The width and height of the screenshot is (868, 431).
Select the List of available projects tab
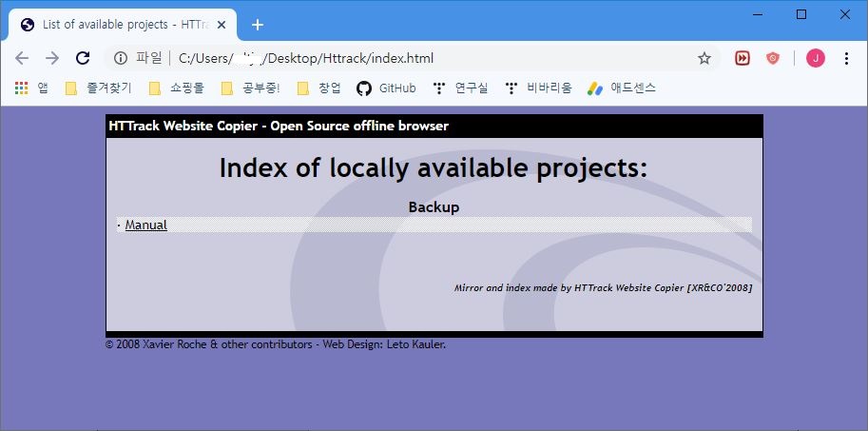(x=123, y=25)
